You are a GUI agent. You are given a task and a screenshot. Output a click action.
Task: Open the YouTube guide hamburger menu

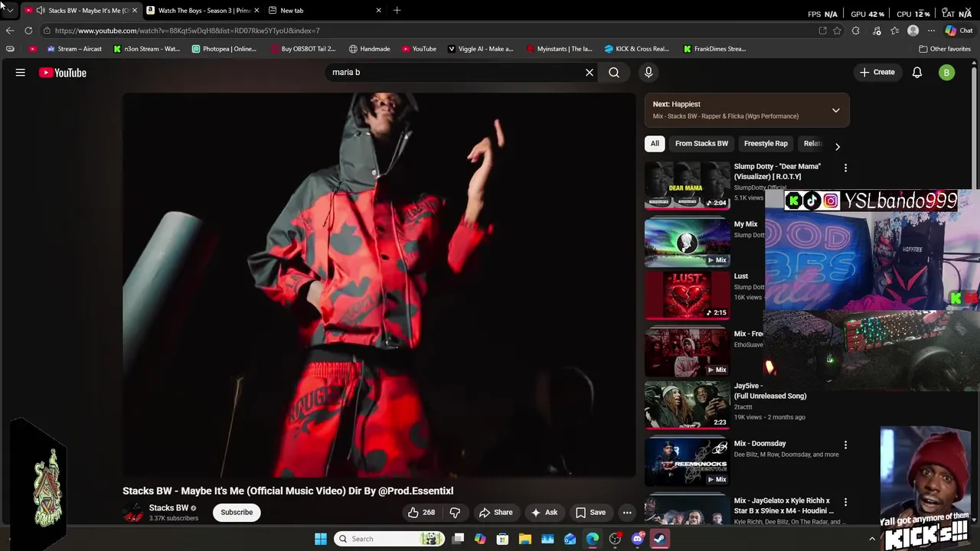[21, 73]
